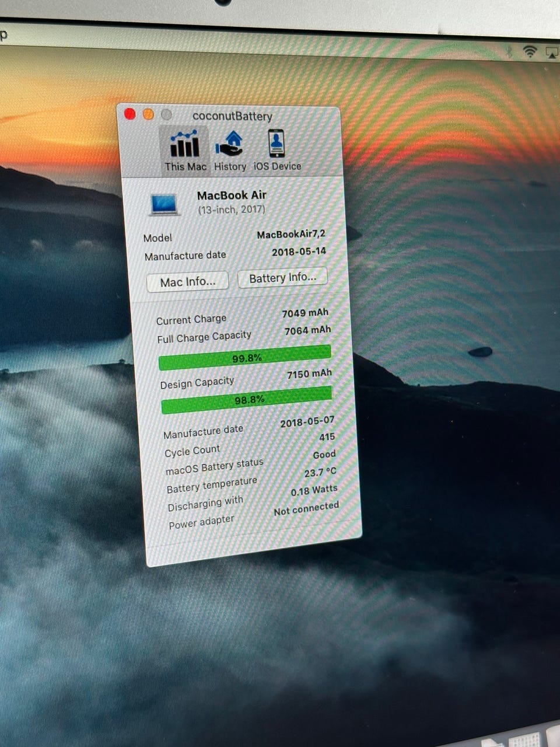The width and height of the screenshot is (560, 747).
Task: Open the Battery Info... button
Action: tap(282, 278)
